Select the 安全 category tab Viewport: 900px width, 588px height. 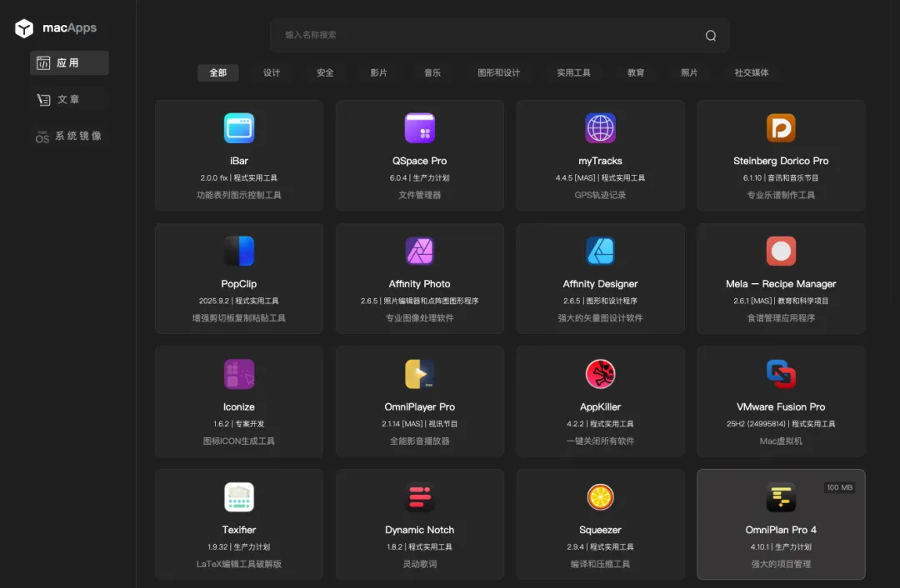pos(325,72)
